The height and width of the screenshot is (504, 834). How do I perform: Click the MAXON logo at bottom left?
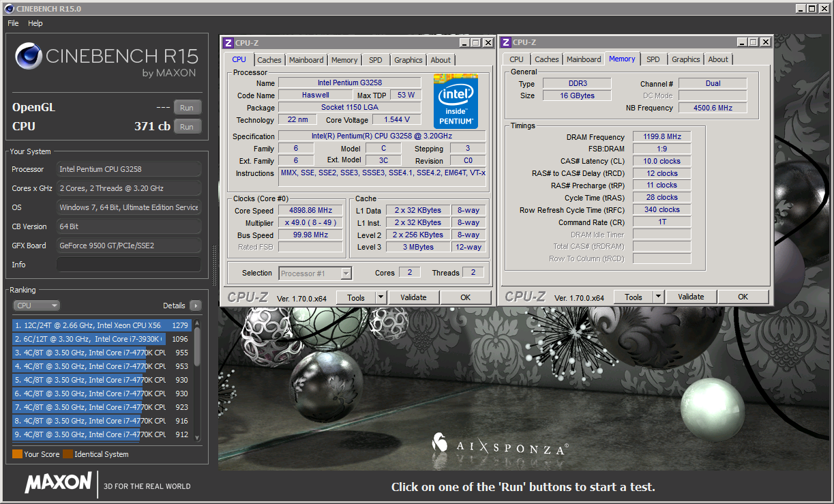pyautogui.click(x=58, y=483)
